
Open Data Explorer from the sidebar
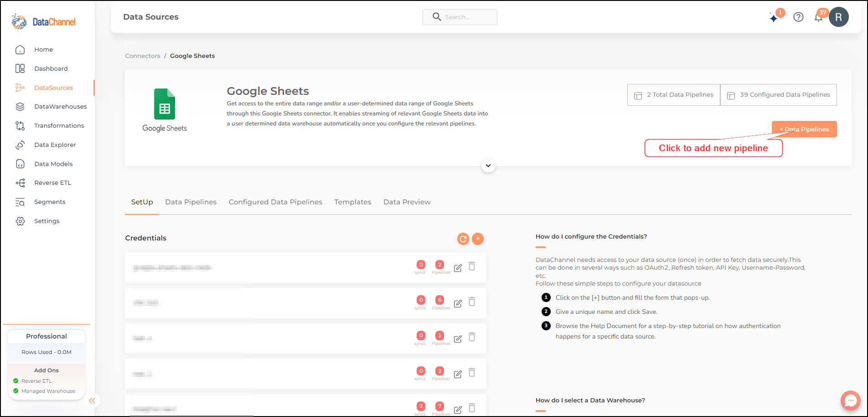(x=55, y=145)
